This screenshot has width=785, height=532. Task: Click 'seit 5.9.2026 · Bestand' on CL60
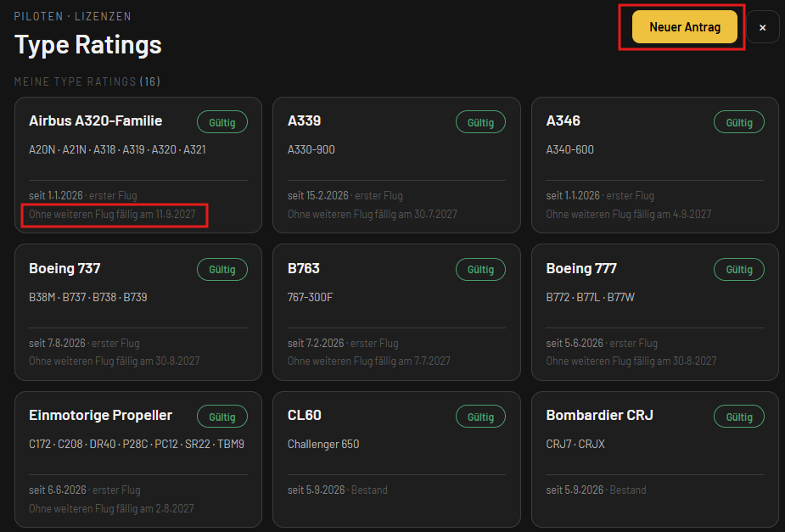click(x=338, y=490)
